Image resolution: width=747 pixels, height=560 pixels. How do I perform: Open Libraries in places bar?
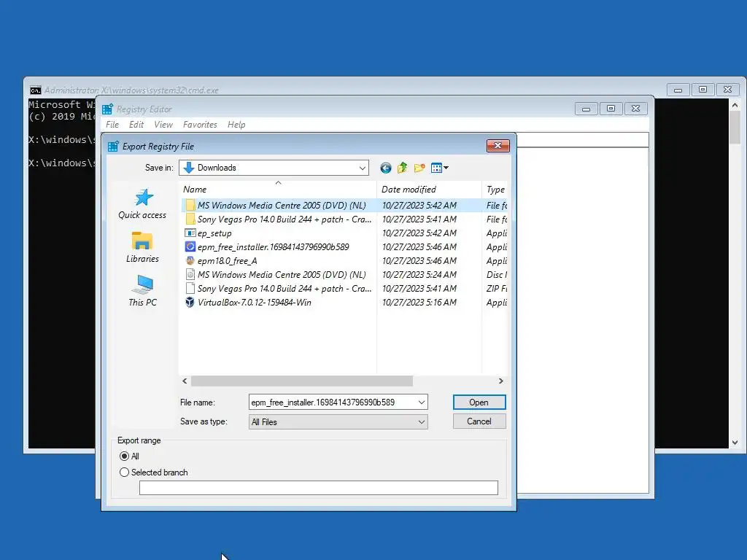pyautogui.click(x=142, y=247)
